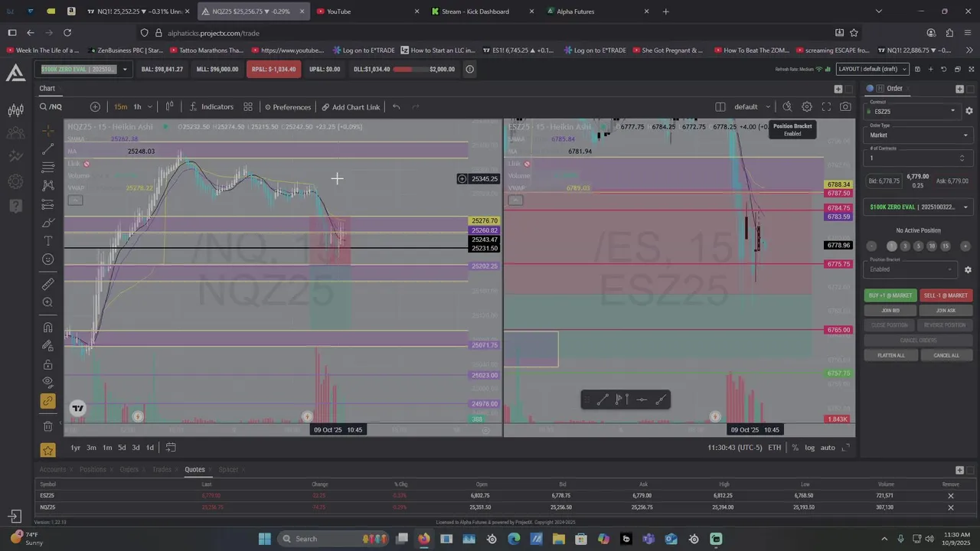980x551 pixels.
Task: Open chart settings gear on chart toolbar
Action: [x=807, y=106]
